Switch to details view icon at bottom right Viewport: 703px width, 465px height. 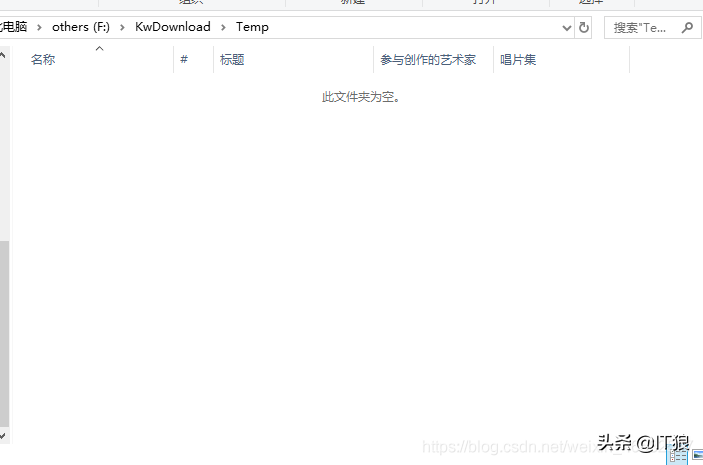677,456
